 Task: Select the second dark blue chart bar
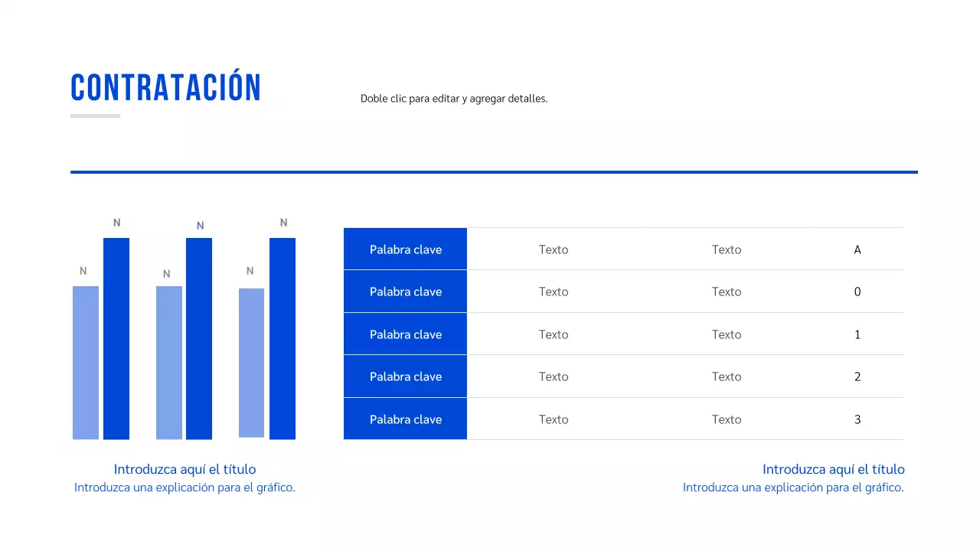(x=199, y=338)
